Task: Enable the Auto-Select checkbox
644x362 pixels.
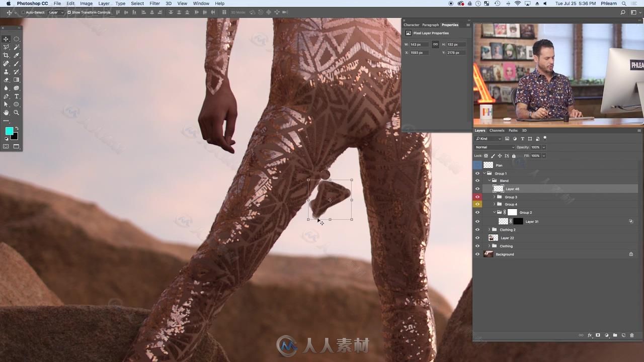Action: [x=23, y=13]
